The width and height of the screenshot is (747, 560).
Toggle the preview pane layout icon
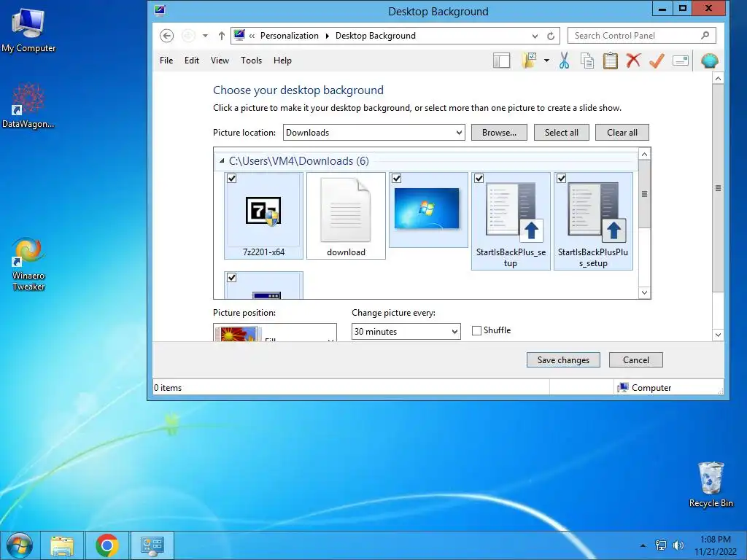[501, 61]
